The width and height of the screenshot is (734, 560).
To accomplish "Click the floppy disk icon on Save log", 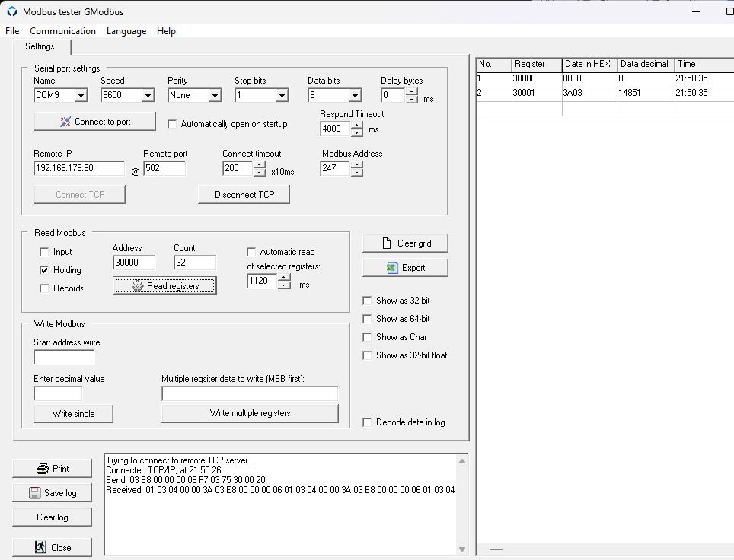I will tap(35, 493).
